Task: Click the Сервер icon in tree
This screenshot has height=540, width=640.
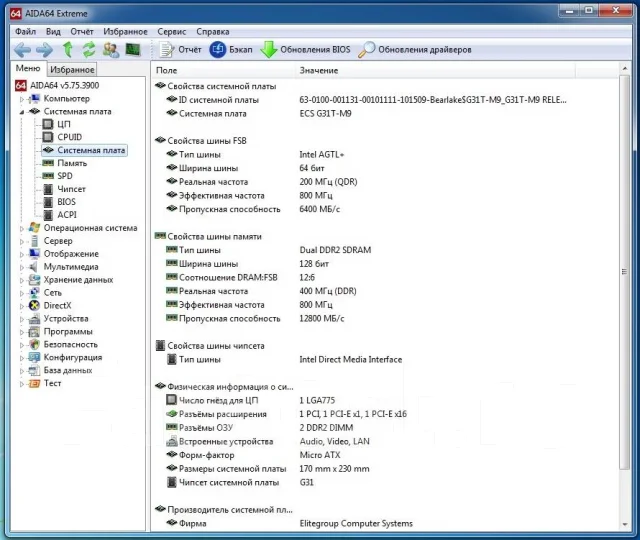Action: tap(35, 241)
